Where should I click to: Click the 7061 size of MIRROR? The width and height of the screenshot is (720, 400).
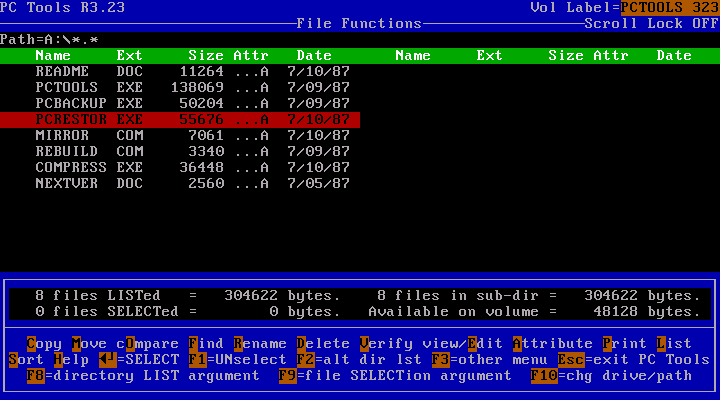[x=206, y=136]
